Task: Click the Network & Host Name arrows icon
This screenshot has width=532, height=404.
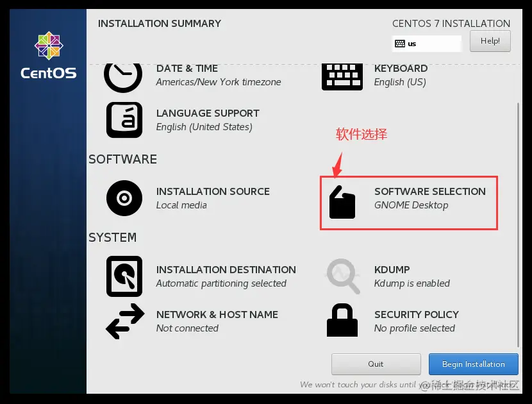Action: tap(125, 321)
